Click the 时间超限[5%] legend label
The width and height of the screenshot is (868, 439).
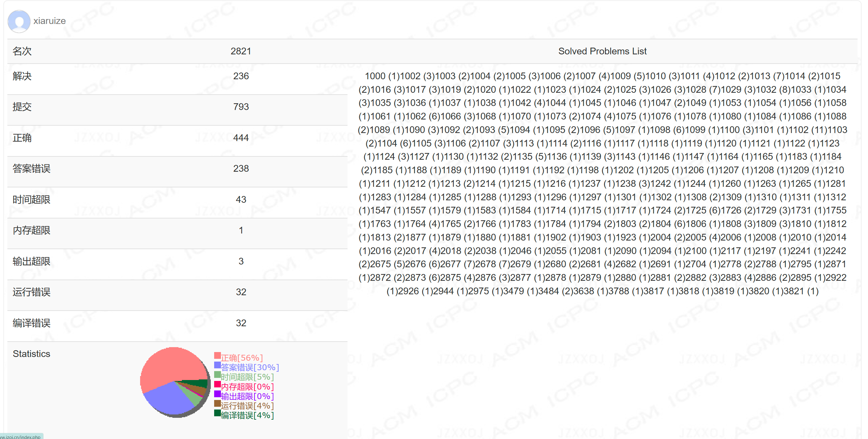point(247,377)
